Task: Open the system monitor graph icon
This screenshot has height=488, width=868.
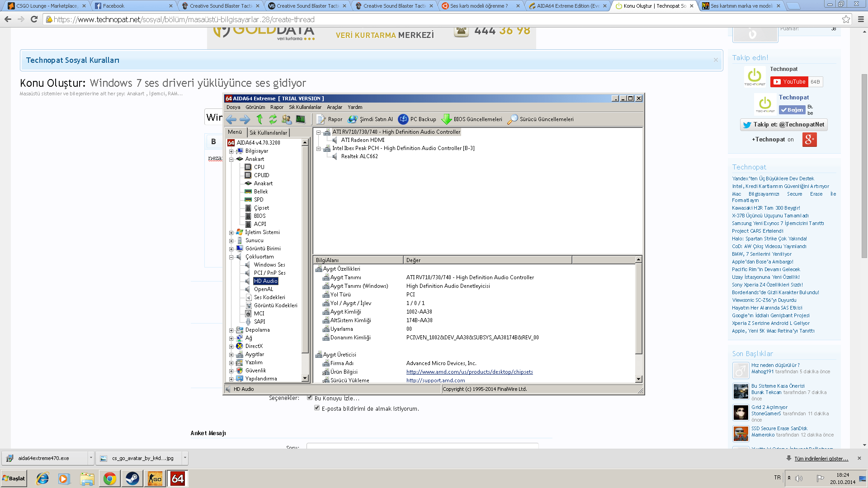Action: coord(300,119)
